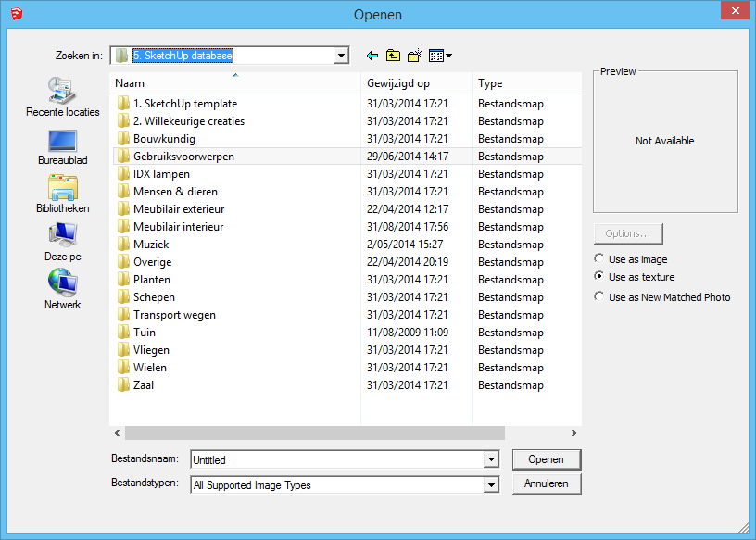This screenshot has height=540, width=756.
Task: Click the 31/08/2014 17:56 modified date
Action: tap(408, 227)
